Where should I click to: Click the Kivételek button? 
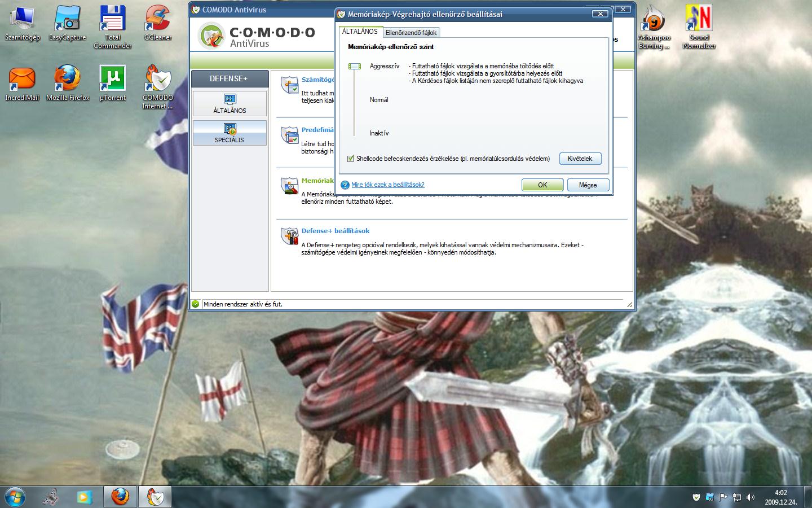click(580, 159)
